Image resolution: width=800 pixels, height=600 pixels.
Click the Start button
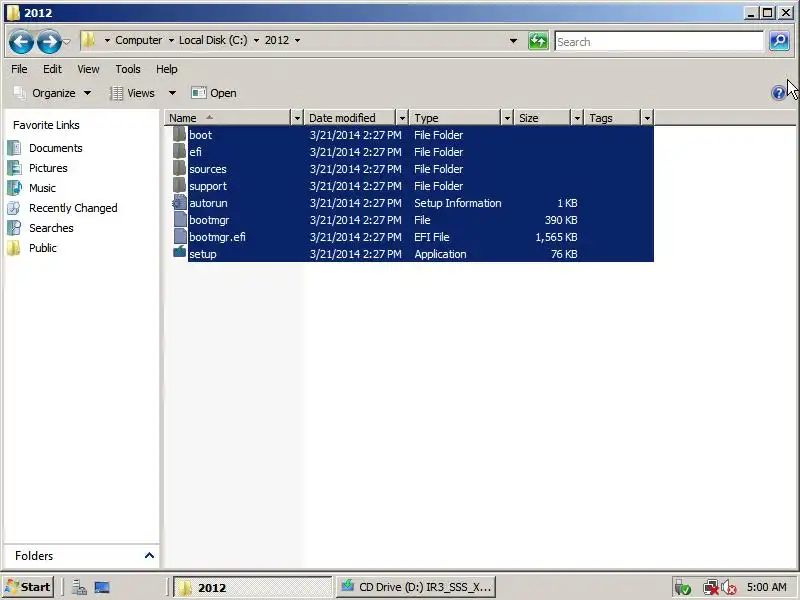pos(28,587)
